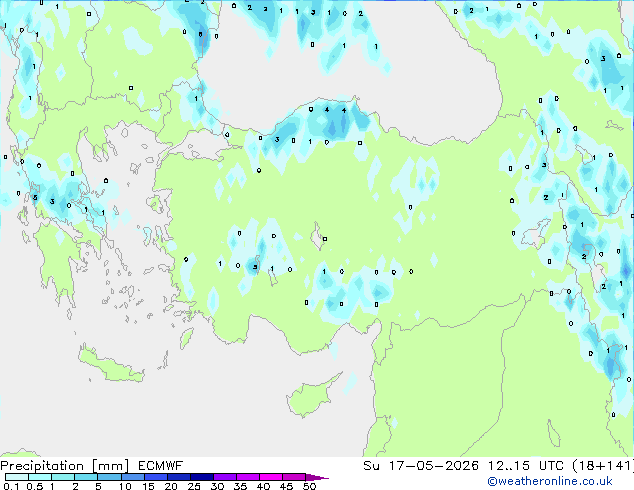Image resolution: width=634 pixels, height=490 pixels.
Task: Click the above-50 mm legend arrow tip
Action: (x=317, y=477)
